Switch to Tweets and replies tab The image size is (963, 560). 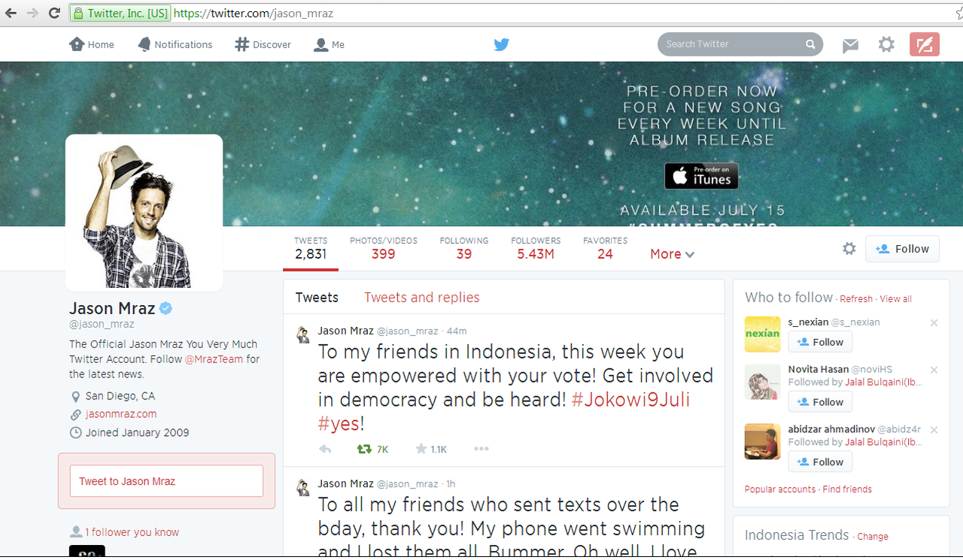click(422, 298)
